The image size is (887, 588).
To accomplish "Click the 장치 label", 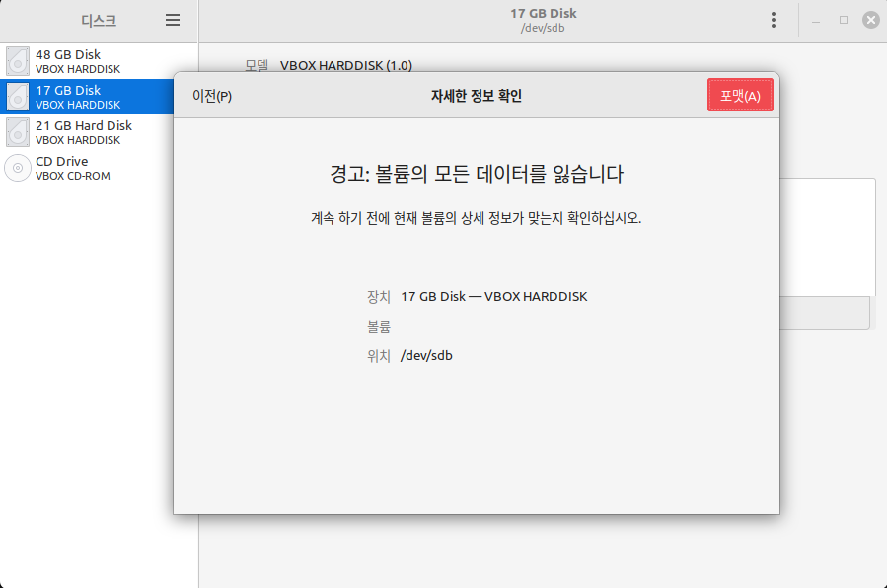I will pos(379,296).
